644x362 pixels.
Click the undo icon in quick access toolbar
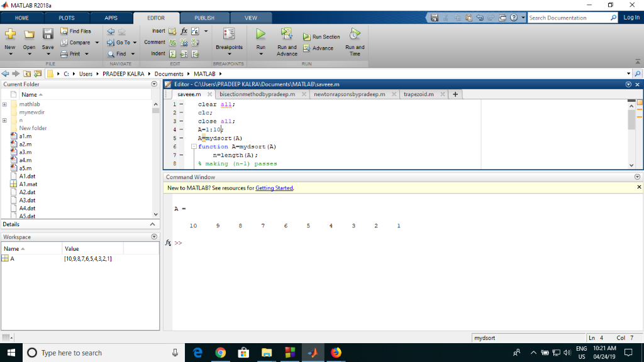click(x=480, y=18)
